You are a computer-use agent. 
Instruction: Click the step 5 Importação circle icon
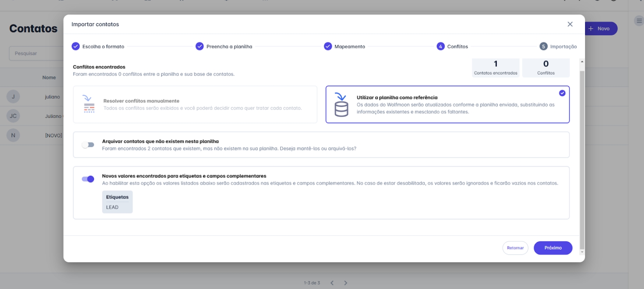click(x=543, y=46)
